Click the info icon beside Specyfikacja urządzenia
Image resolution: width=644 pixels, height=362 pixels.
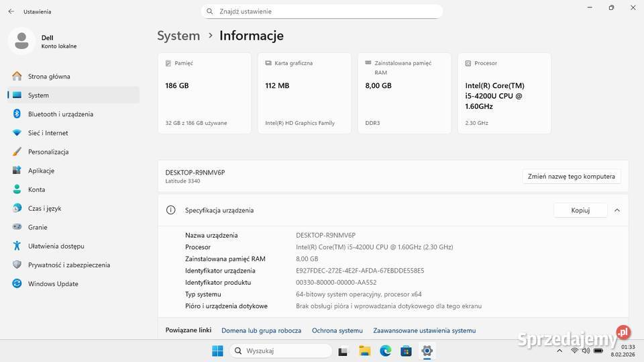[x=171, y=210]
